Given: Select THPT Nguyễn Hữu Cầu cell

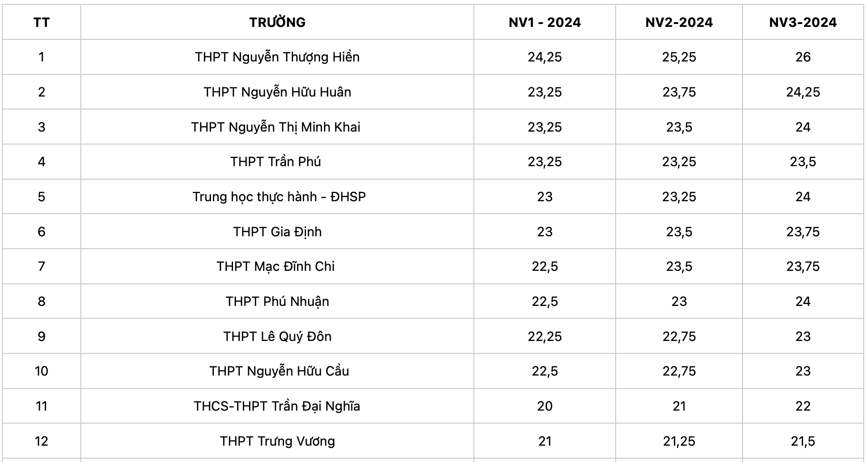Looking at the screenshot, I should pyautogui.click(x=279, y=371).
